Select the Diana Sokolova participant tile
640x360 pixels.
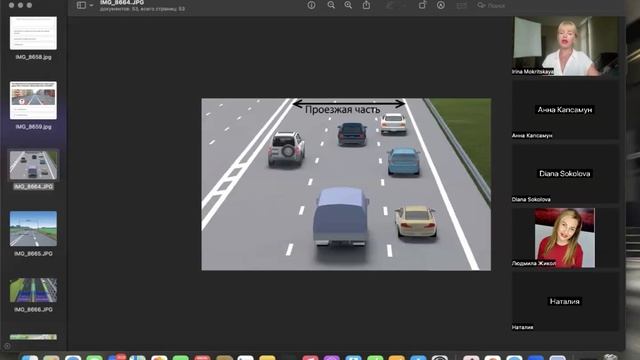(566, 174)
